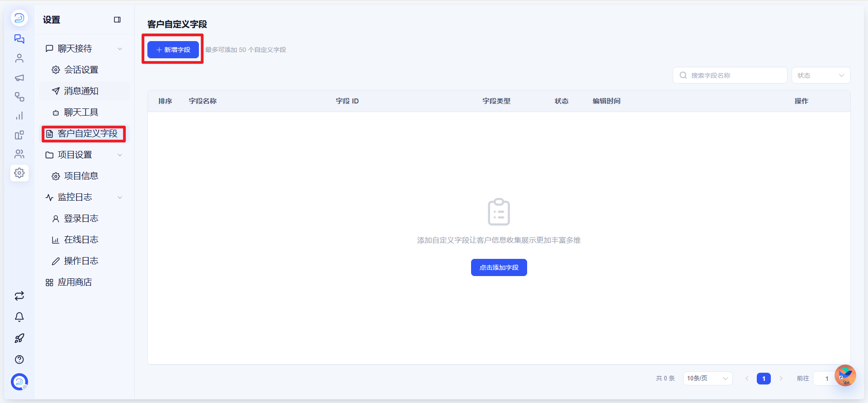This screenshot has height=403, width=868.
Task: Click the rocket icon in left rail
Action: click(19, 338)
